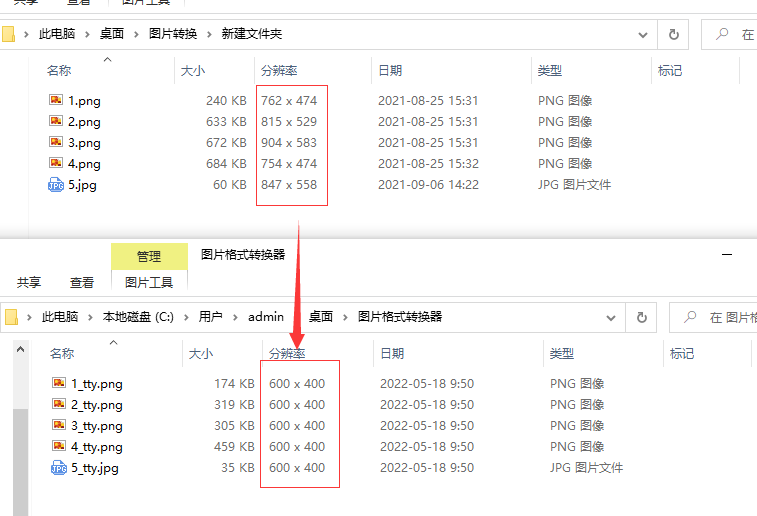Click the search field in upper window
Image resolution: width=757 pixels, height=516 pixels.
pos(729,34)
